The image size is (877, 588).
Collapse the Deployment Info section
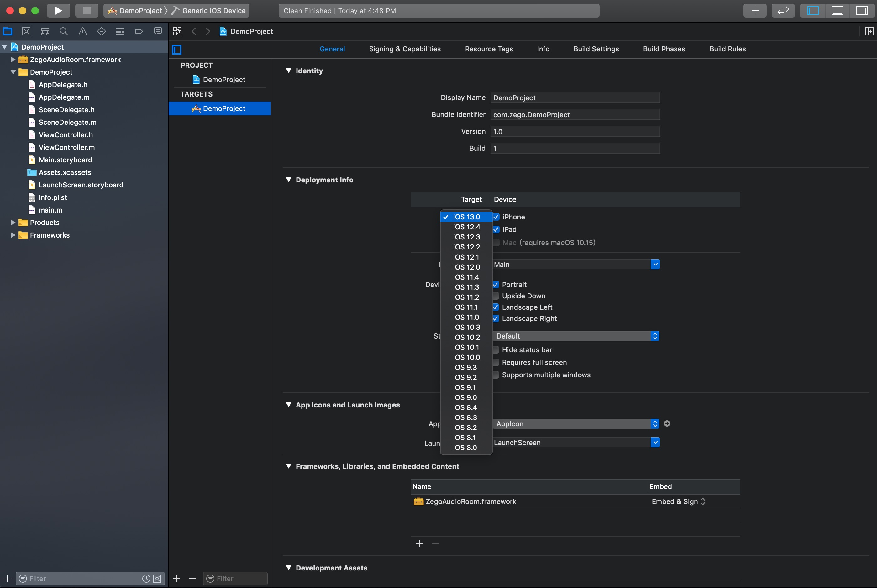[x=288, y=180]
